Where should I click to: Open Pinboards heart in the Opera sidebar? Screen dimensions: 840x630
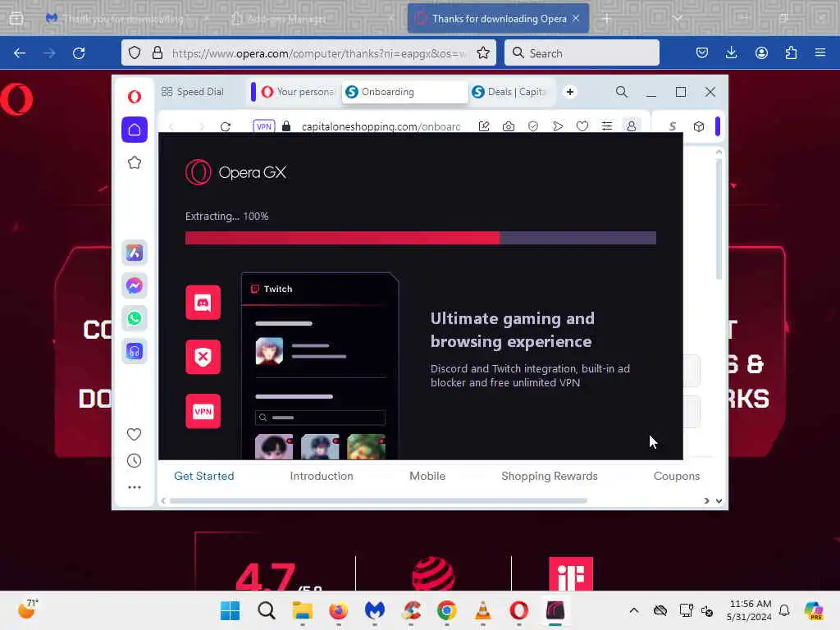click(x=135, y=434)
